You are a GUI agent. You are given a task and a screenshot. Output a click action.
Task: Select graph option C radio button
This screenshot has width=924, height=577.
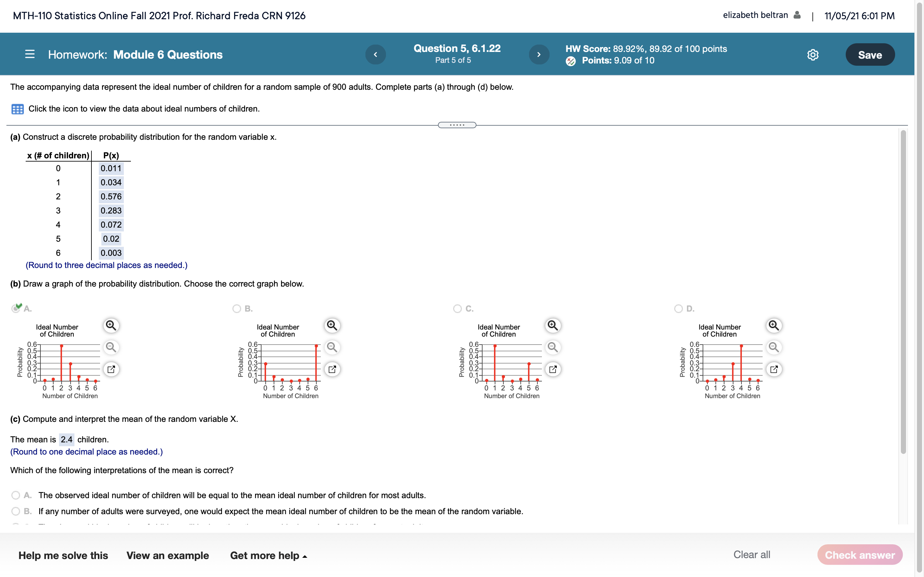(457, 308)
